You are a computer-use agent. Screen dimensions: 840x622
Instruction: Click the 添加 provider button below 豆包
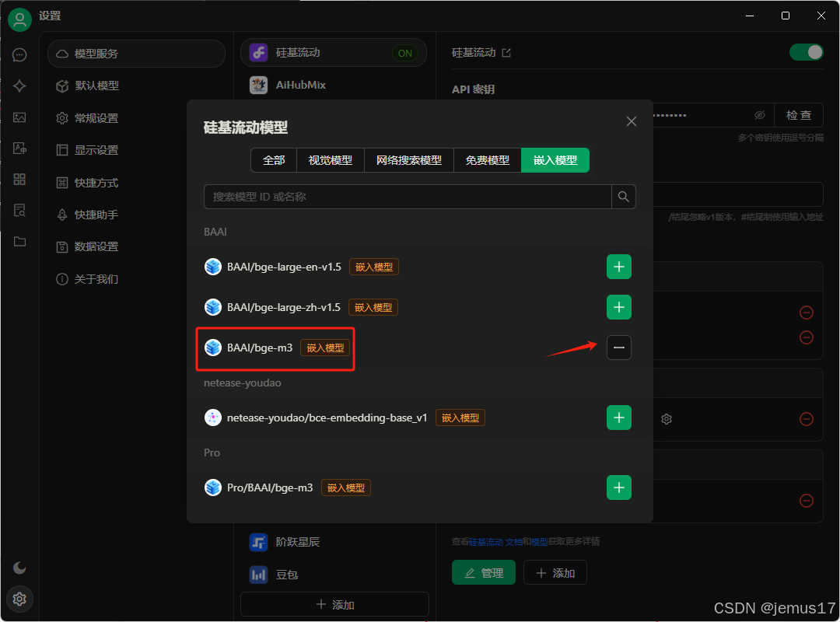click(334, 604)
